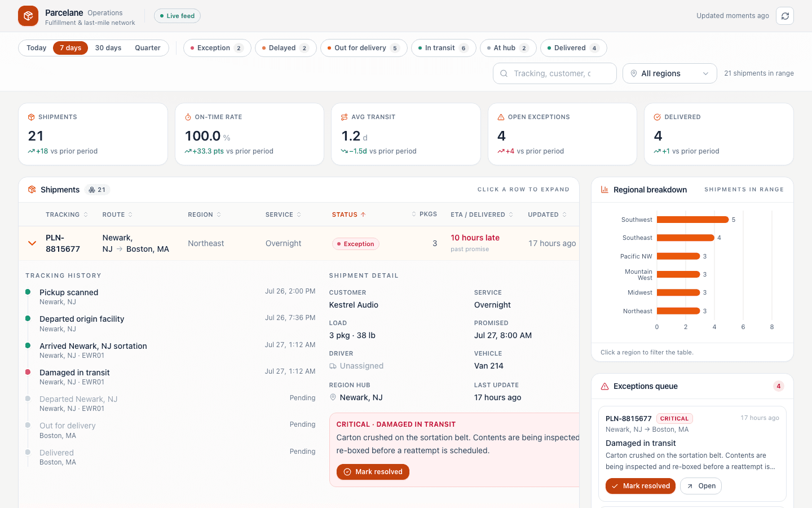Click the customer name 'Kestrel Audio'
This screenshot has width=812, height=508.
point(354,305)
